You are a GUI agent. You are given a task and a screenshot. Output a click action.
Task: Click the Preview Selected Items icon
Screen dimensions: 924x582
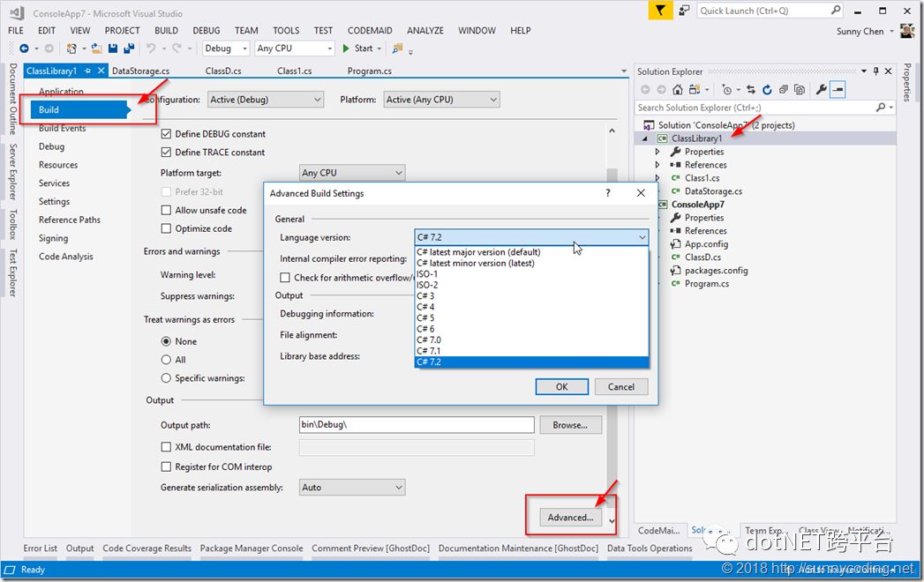coord(838,90)
